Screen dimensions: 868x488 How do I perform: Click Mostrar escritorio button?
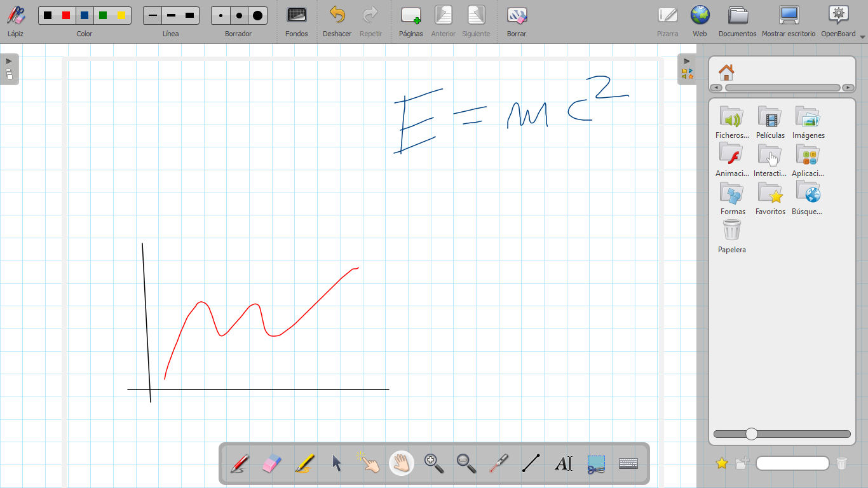coord(789,20)
